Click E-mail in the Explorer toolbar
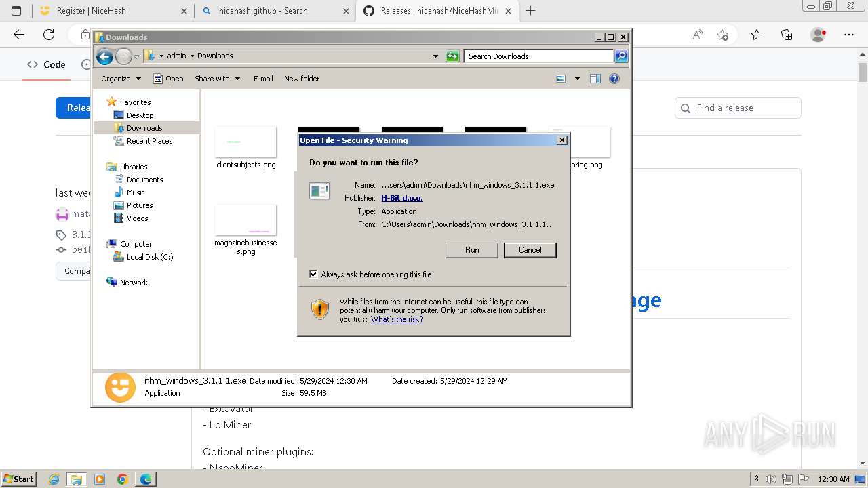Viewport: 868px width, 488px height. coord(263,79)
